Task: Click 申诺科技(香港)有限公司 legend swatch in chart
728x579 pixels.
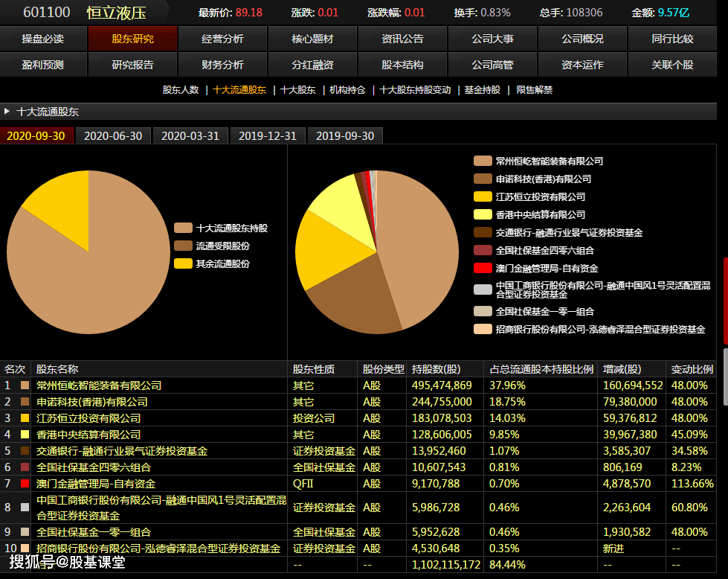Action: pos(483,179)
